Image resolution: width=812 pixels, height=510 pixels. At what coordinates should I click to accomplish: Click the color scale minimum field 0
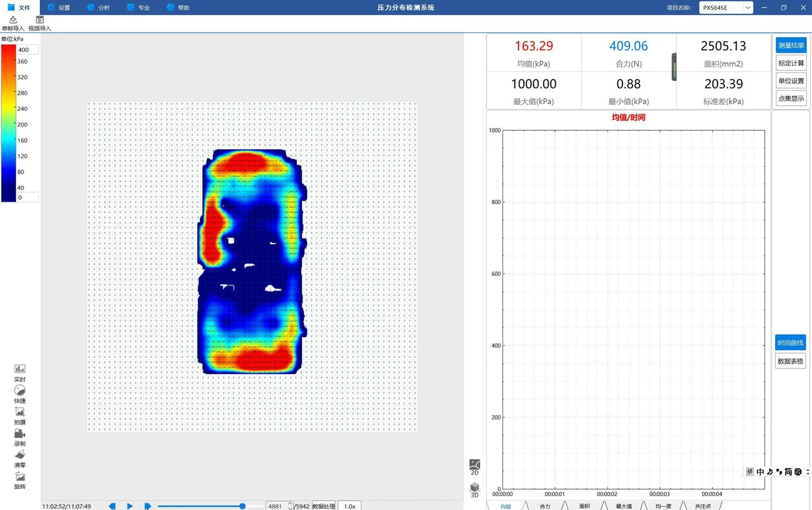click(27, 197)
